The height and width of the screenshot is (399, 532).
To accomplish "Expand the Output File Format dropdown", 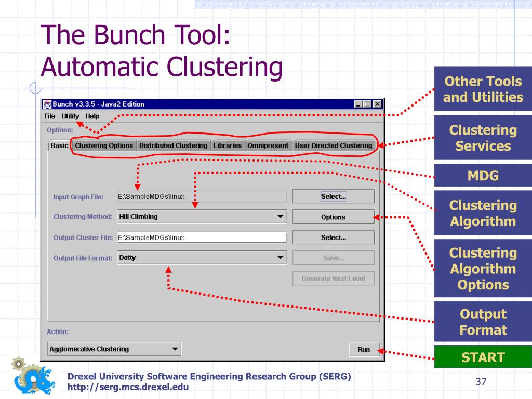I will pos(202,258).
